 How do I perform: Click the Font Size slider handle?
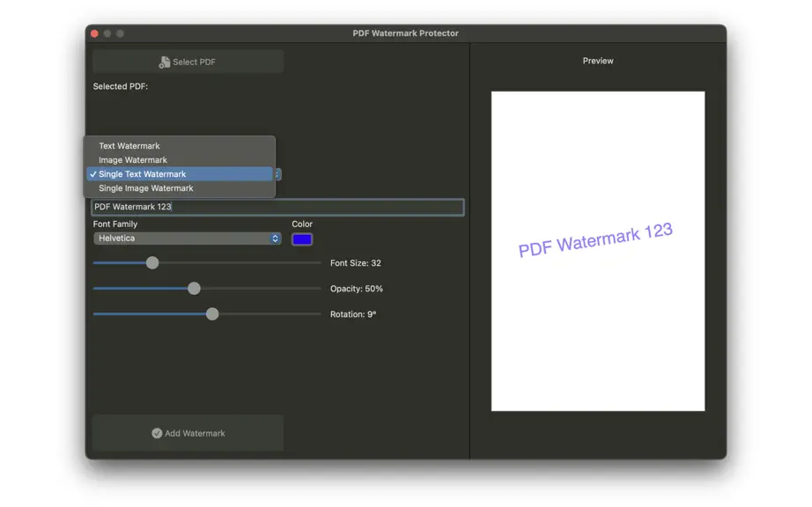coord(152,263)
